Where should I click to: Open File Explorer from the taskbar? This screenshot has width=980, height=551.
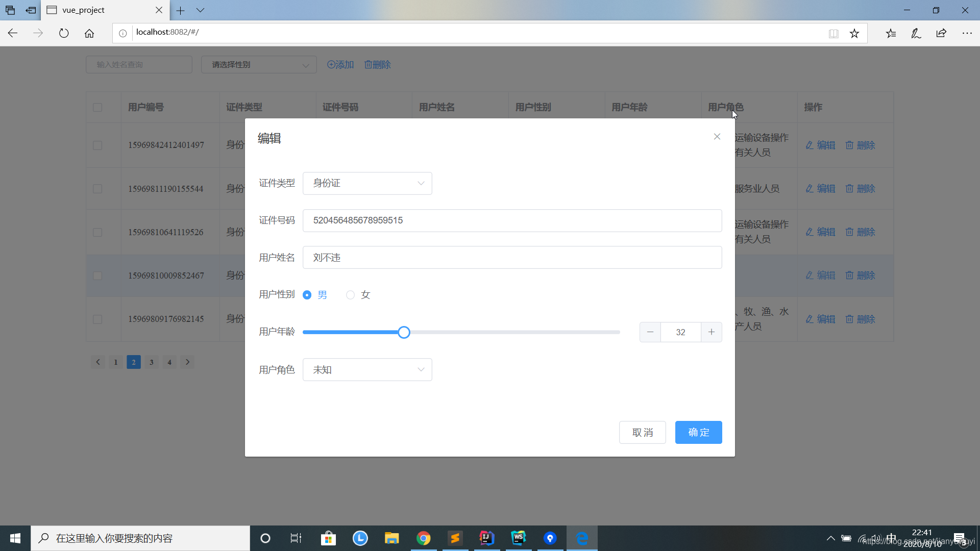coord(391,538)
